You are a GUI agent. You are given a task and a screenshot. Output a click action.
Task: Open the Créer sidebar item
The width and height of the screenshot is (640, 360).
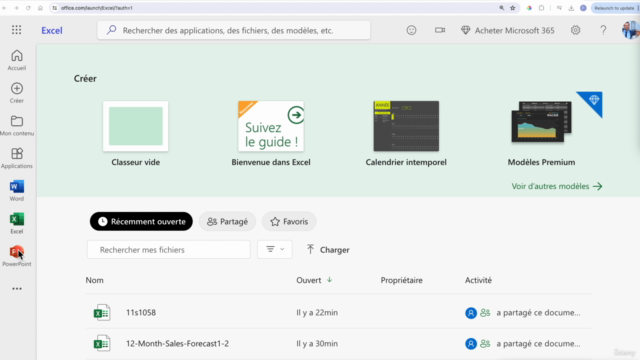[x=17, y=93]
